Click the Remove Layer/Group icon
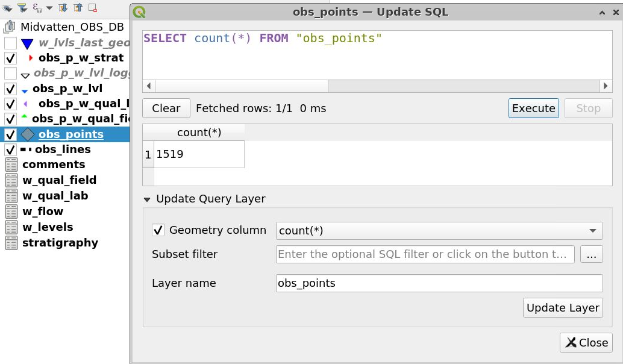Viewport: 623px width, 364px height. (x=93, y=8)
